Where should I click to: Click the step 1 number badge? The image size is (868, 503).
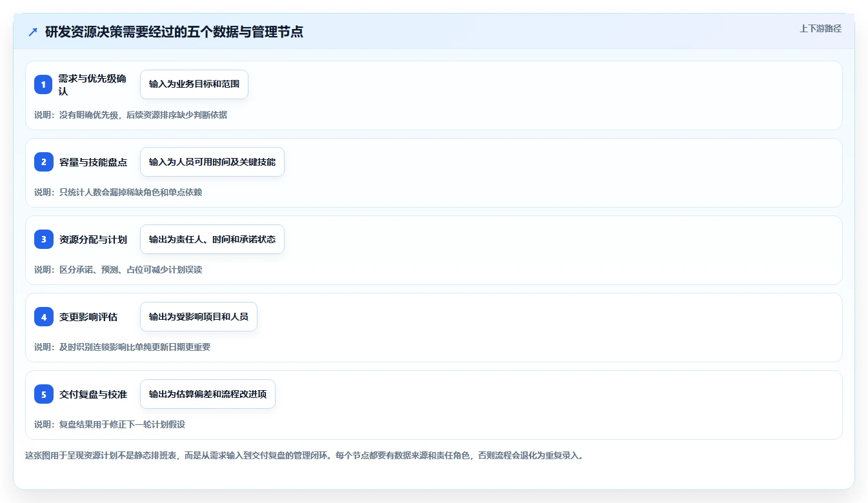(x=44, y=84)
